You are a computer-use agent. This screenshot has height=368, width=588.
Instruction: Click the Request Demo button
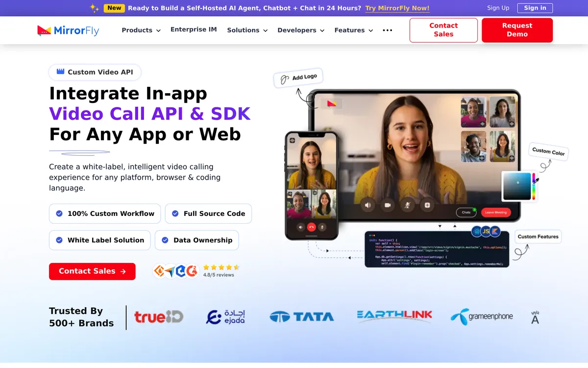517,30
